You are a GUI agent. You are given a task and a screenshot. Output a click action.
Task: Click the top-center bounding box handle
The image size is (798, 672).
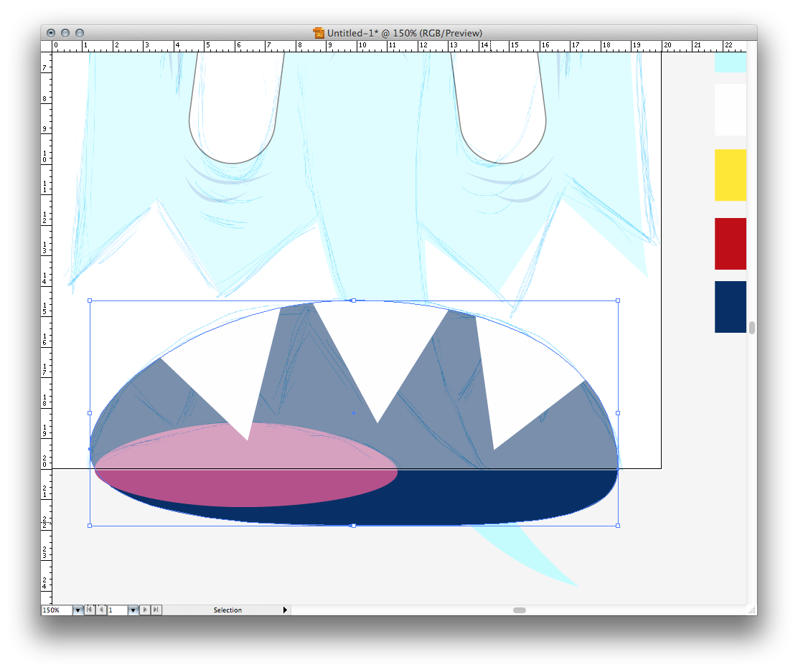pos(353,300)
